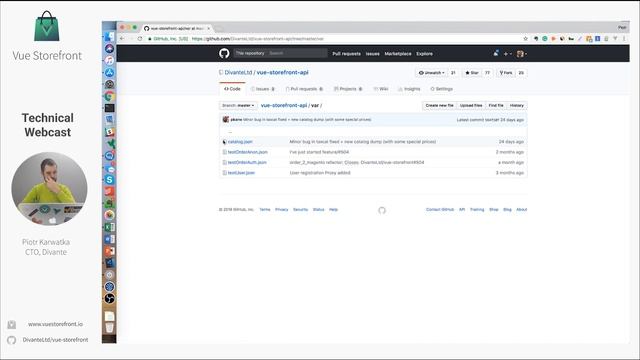640x360 pixels.
Task: Open Finder from the dock
Action: (109, 37)
